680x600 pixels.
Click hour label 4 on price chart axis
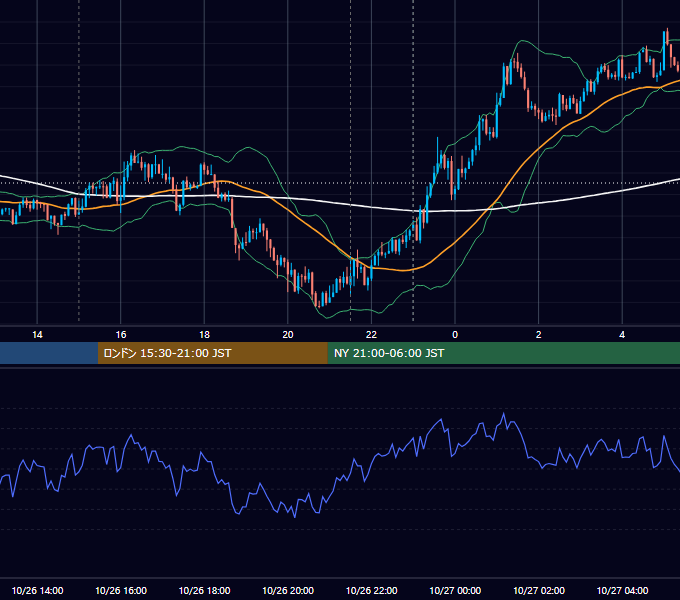coord(622,335)
